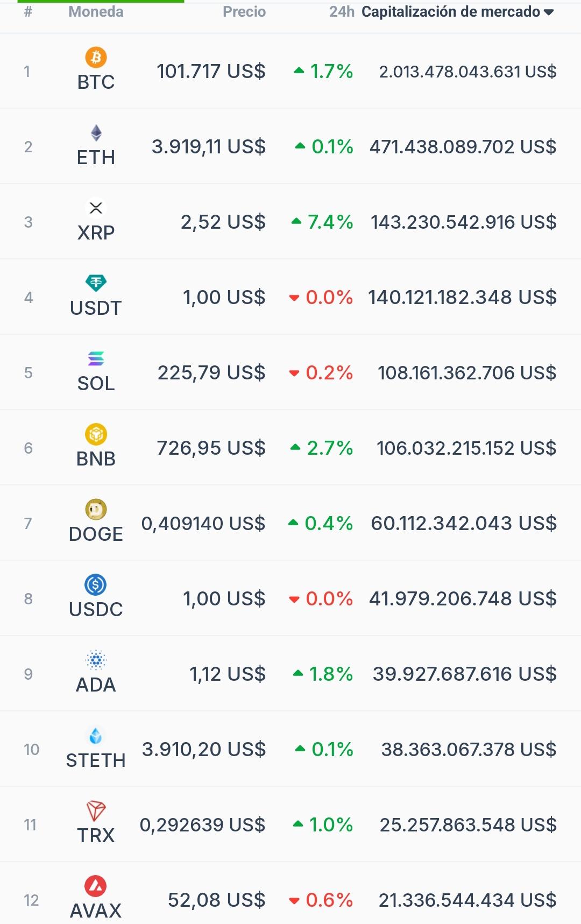Select the Cardano ADA dotted logo
Screen dimensions: 581x924
tap(96, 660)
